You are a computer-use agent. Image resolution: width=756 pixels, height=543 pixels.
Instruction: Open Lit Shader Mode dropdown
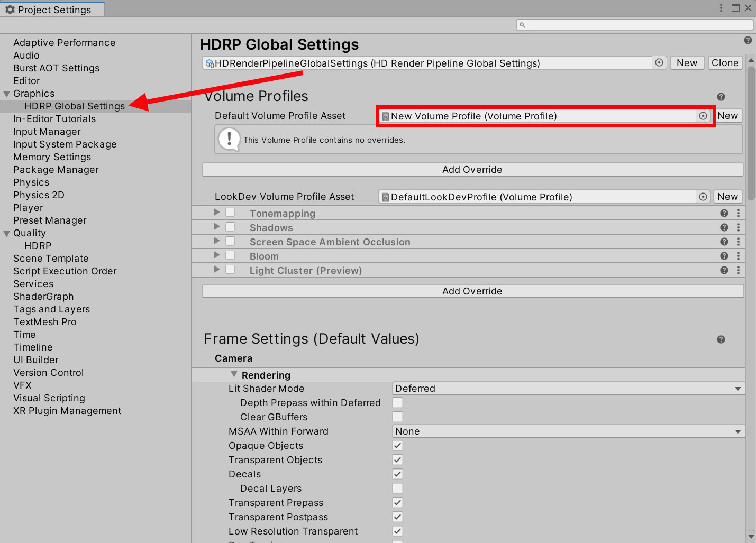pos(569,389)
